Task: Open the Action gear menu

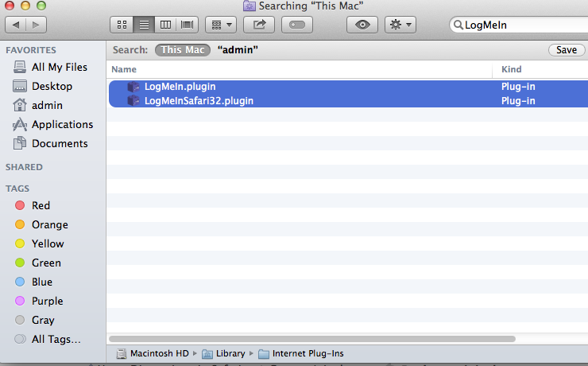Action: click(400, 25)
